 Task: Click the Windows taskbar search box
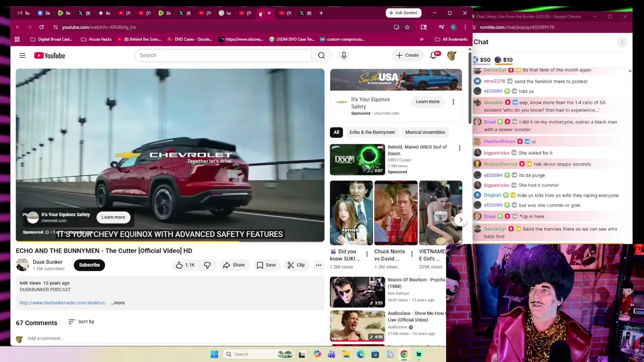[x=258, y=354]
